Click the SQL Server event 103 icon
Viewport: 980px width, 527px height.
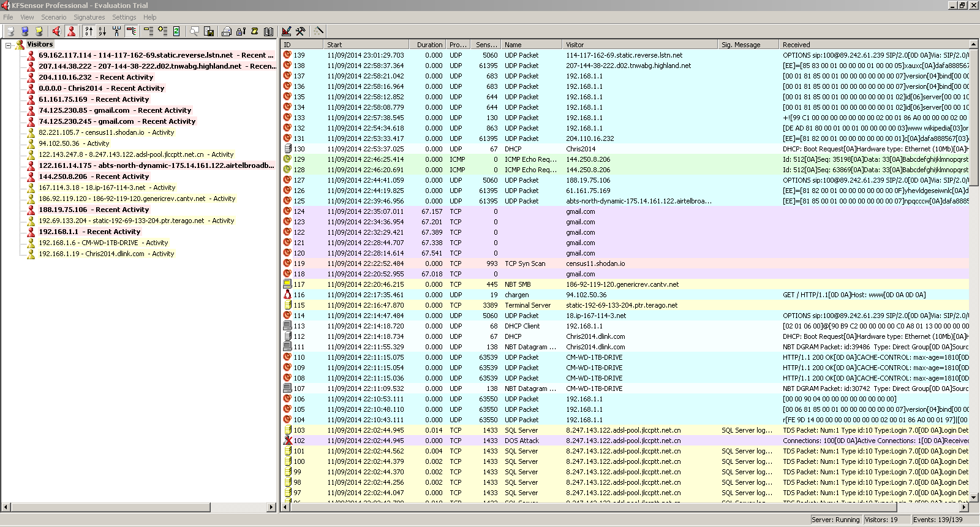click(287, 430)
